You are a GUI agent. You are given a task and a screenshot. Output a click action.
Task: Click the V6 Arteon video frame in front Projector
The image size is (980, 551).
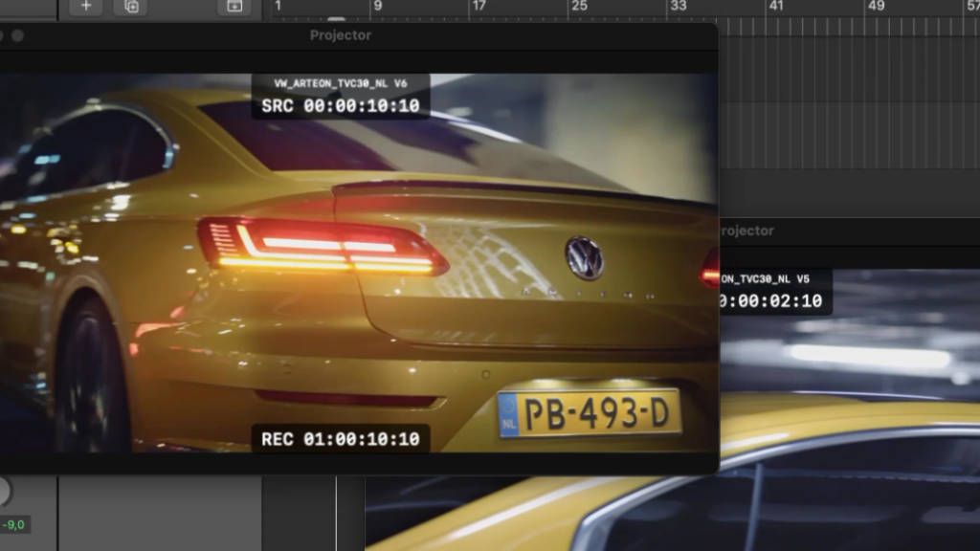click(358, 263)
